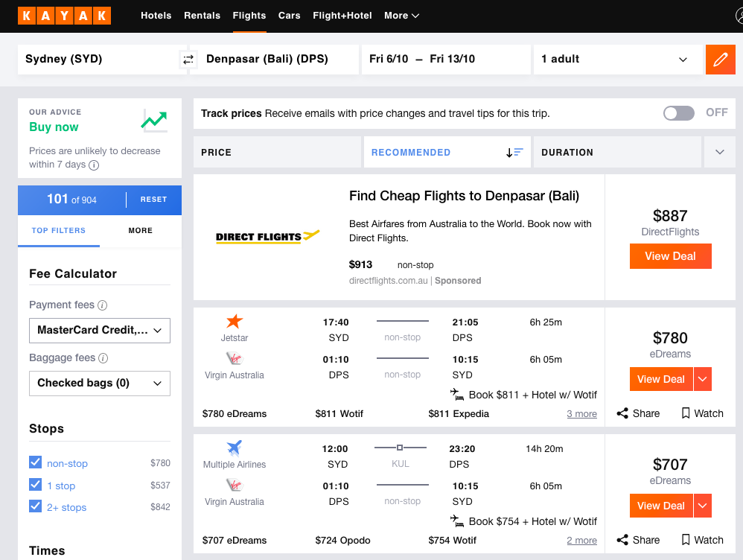Open the user account icon
The width and height of the screenshot is (743, 560).
tap(739, 16)
